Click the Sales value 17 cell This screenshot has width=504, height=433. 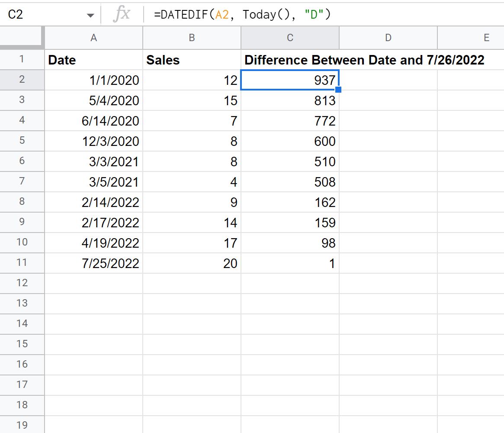point(192,242)
